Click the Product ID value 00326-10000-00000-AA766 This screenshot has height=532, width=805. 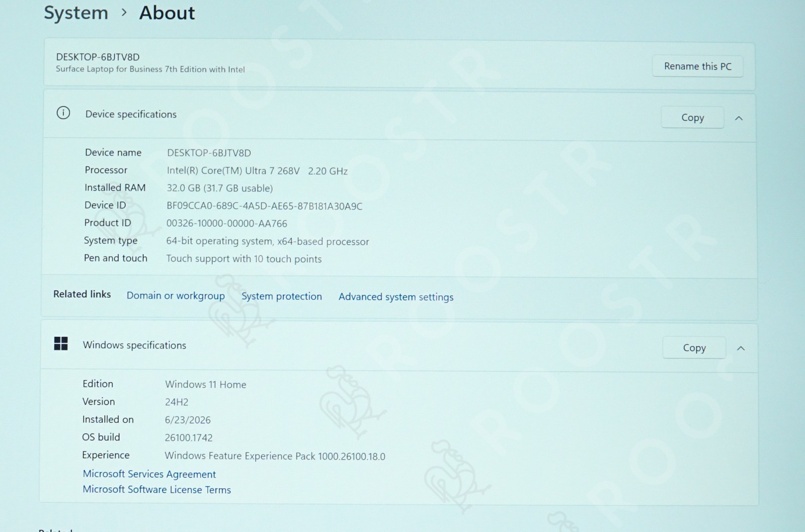[x=227, y=223]
